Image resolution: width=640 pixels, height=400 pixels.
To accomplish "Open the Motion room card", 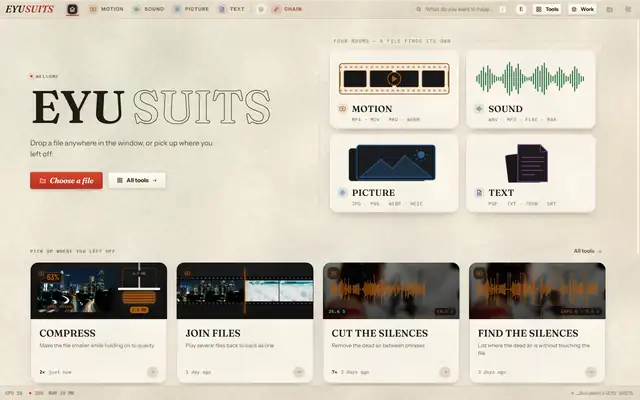I will 394,89.
